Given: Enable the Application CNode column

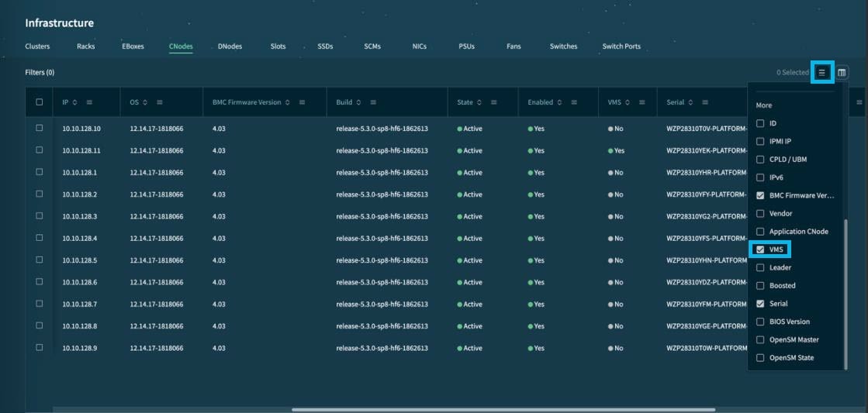Looking at the screenshot, I should [x=760, y=232].
